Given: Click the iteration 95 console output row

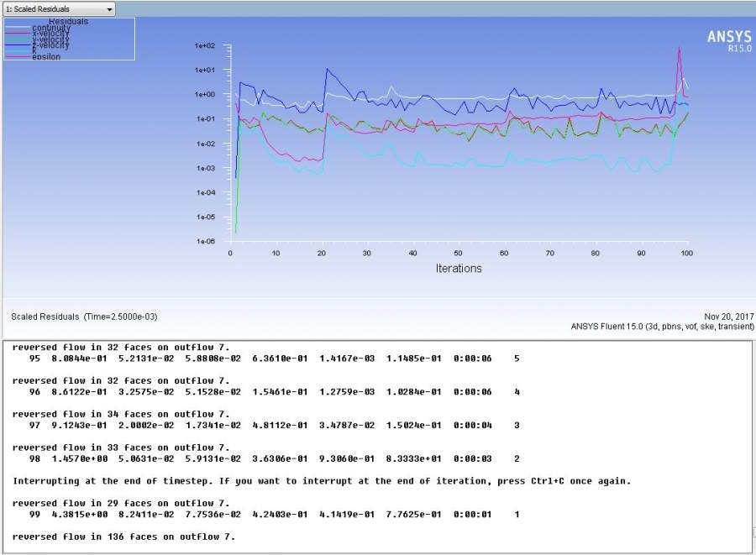Looking at the screenshot, I should 269,359.
